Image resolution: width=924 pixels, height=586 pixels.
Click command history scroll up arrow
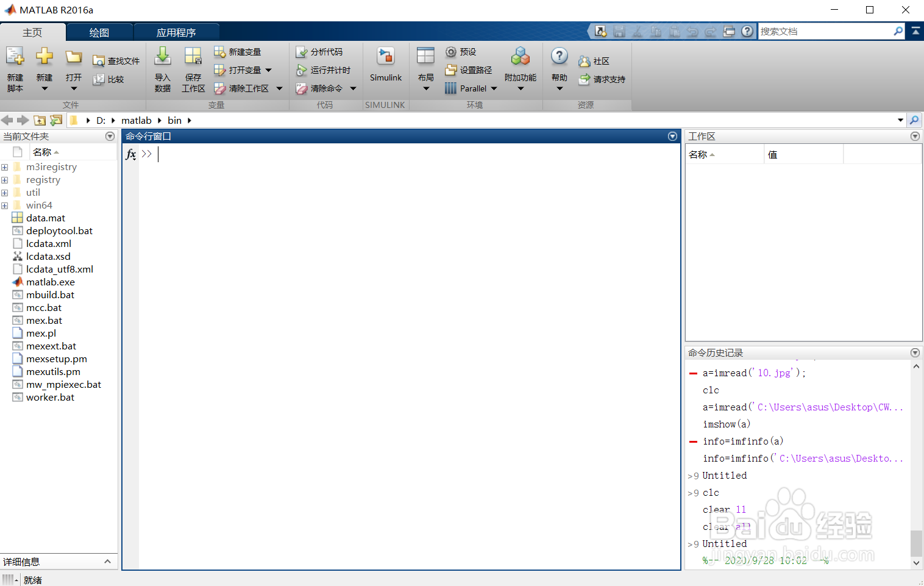tap(916, 366)
